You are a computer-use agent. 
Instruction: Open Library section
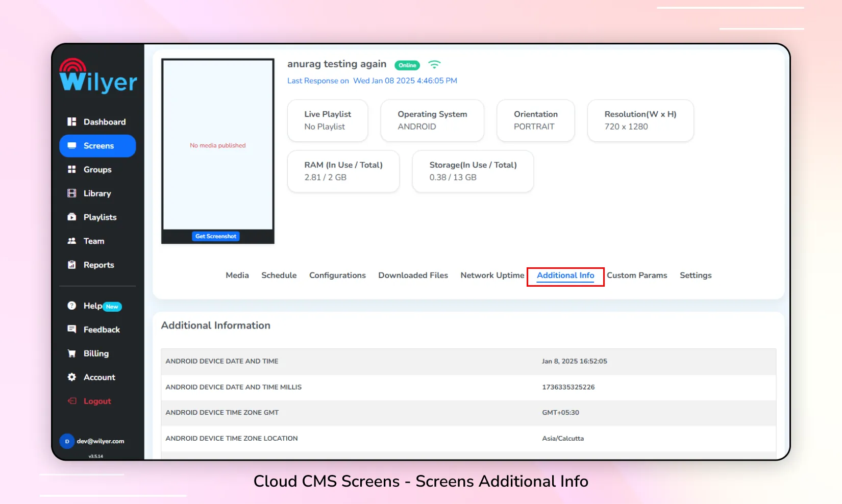pyautogui.click(x=97, y=193)
